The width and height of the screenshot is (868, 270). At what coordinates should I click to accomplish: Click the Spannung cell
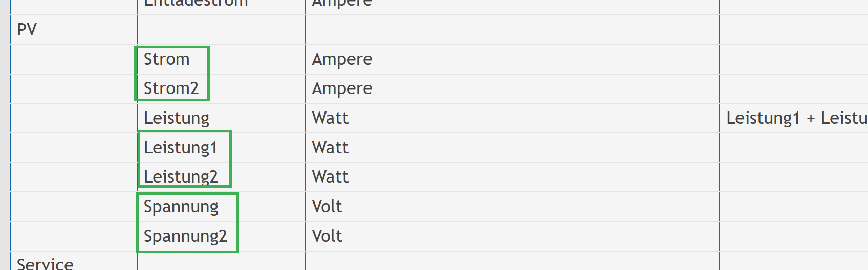pos(181,207)
